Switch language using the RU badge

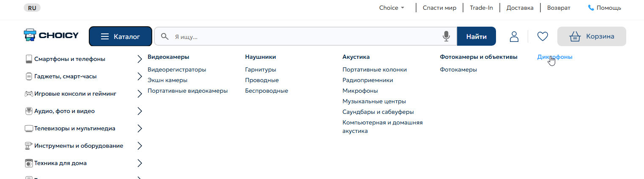coord(32,8)
